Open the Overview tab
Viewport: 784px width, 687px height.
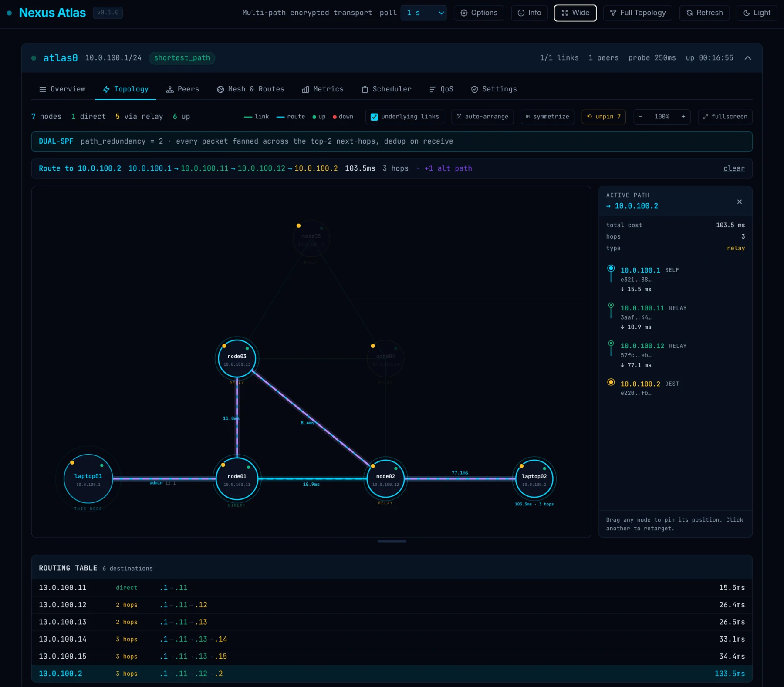[x=62, y=89]
